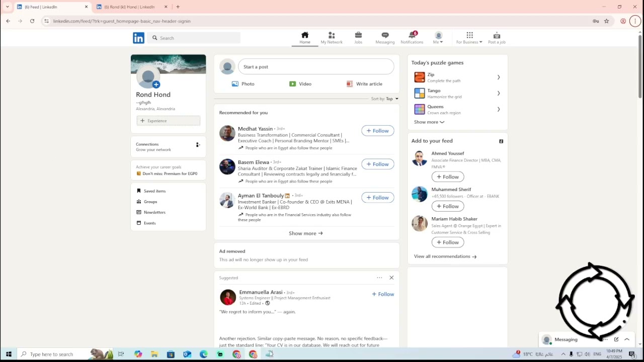The height and width of the screenshot is (362, 644).
Task: Click the LinkedIn search field
Action: (194, 38)
